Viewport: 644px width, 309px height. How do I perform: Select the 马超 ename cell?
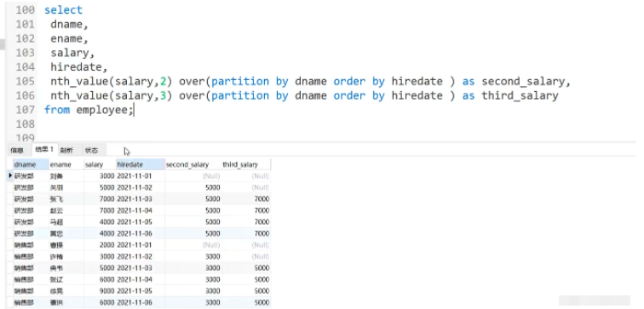tap(66, 222)
